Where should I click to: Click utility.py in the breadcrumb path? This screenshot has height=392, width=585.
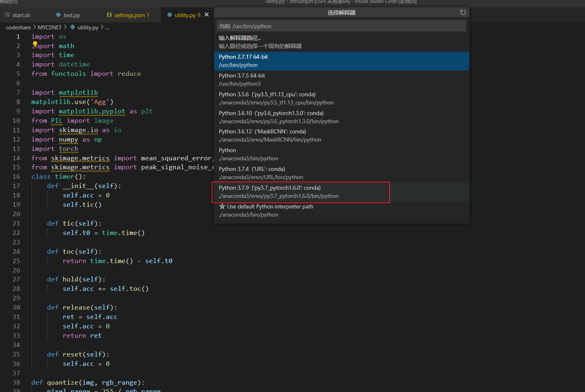coord(88,27)
